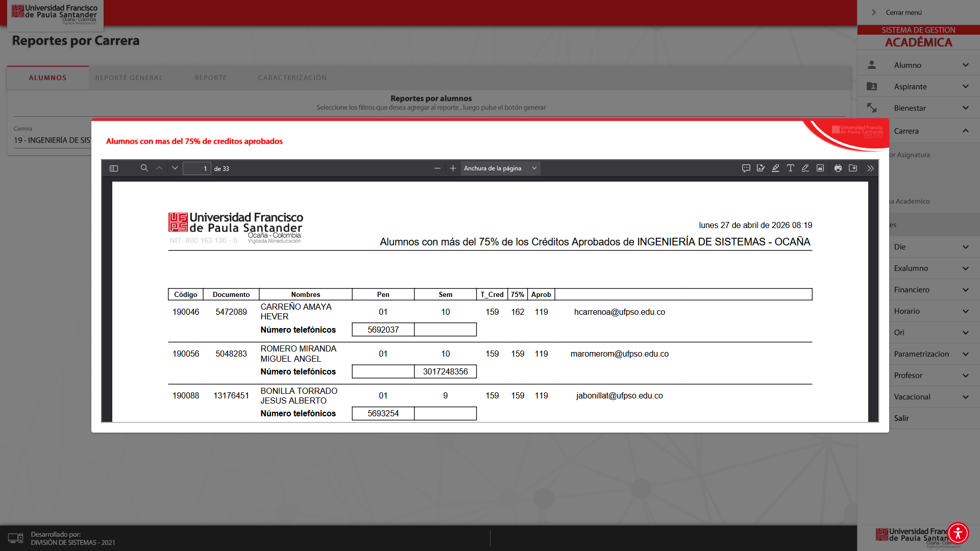Click Cerrar menú to hide sidebar

click(903, 12)
